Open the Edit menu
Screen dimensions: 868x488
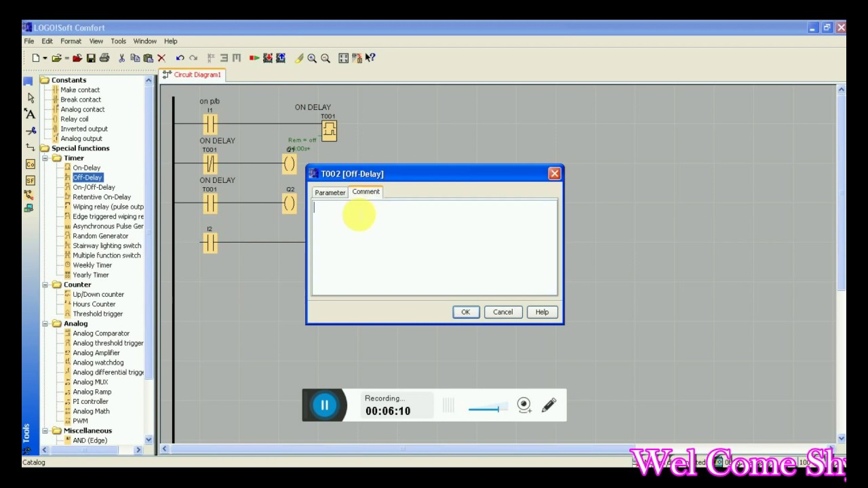point(47,41)
